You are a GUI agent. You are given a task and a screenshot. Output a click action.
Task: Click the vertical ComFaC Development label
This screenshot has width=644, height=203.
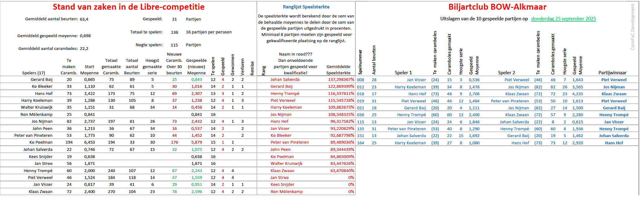point(632,27)
